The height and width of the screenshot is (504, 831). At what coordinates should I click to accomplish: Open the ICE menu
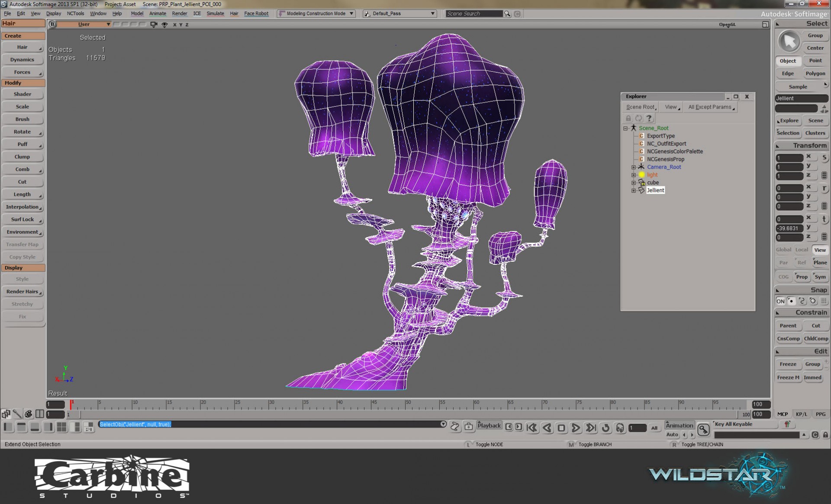(197, 13)
